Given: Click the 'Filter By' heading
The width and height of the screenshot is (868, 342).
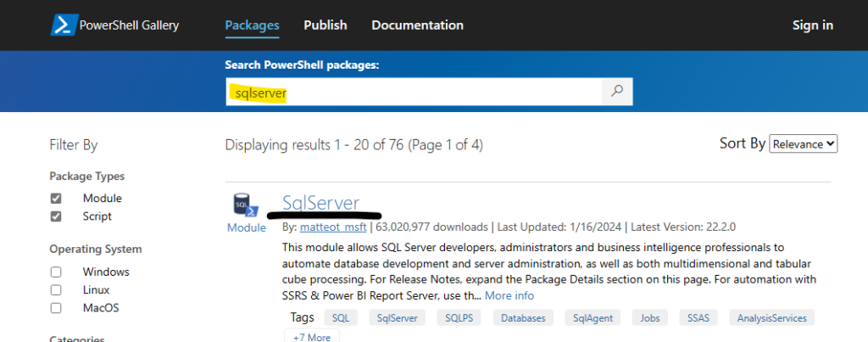Looking at the screenshot, I should pos(74,145).
